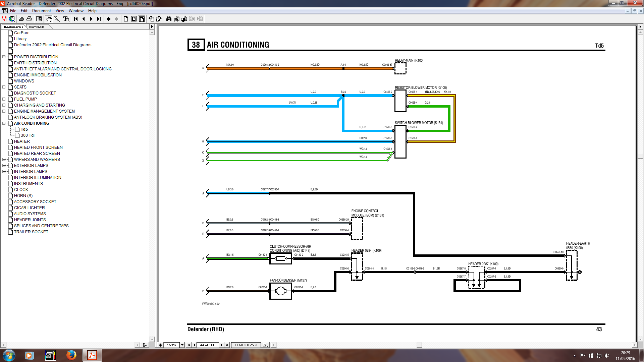Viewport: 644px width, 362px height.
Task: Switch to the Bookmarks tab
Action: (13, 27)
